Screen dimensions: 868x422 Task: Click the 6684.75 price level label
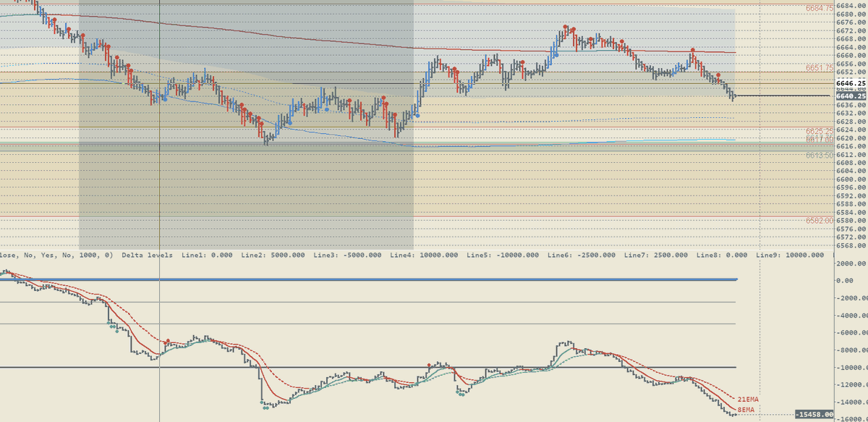819,8
